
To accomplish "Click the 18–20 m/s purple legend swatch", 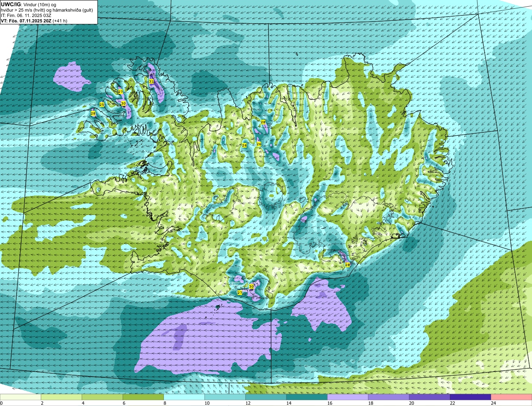I will (389, 397).
